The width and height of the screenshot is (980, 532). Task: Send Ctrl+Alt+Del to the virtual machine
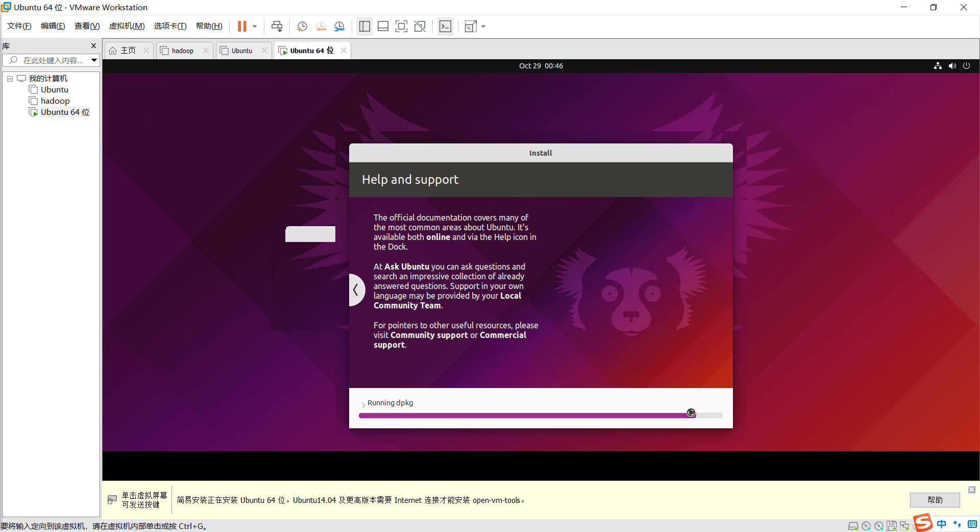pos(277,26)
